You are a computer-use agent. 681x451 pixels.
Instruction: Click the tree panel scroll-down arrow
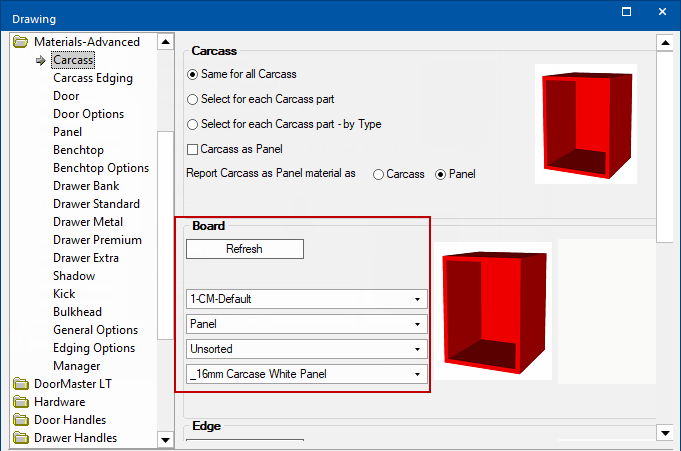coord(165,440)
